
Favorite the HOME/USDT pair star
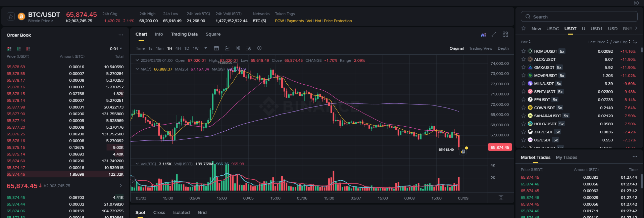[523, 51]
